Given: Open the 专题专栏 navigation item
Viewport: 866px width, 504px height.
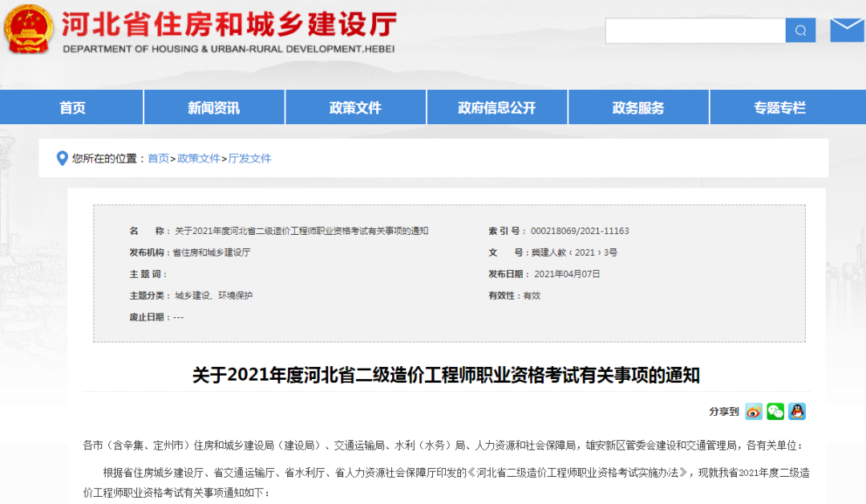Looking at the screenshot, I should 779,107.
